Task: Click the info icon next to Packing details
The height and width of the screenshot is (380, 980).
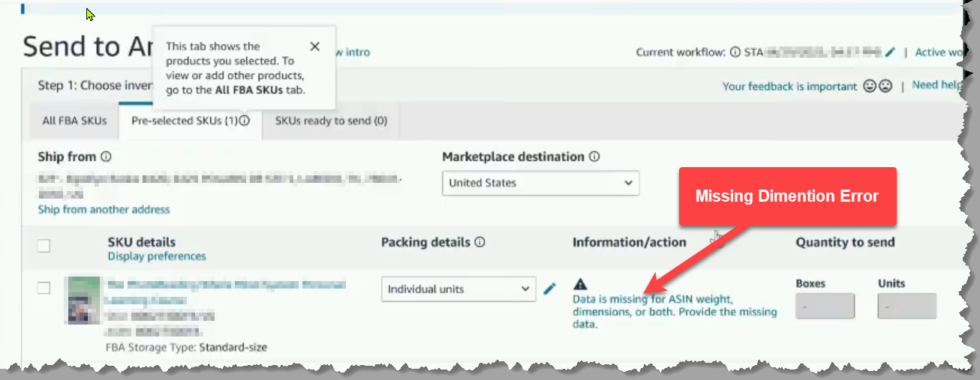Action: point(480,243)
